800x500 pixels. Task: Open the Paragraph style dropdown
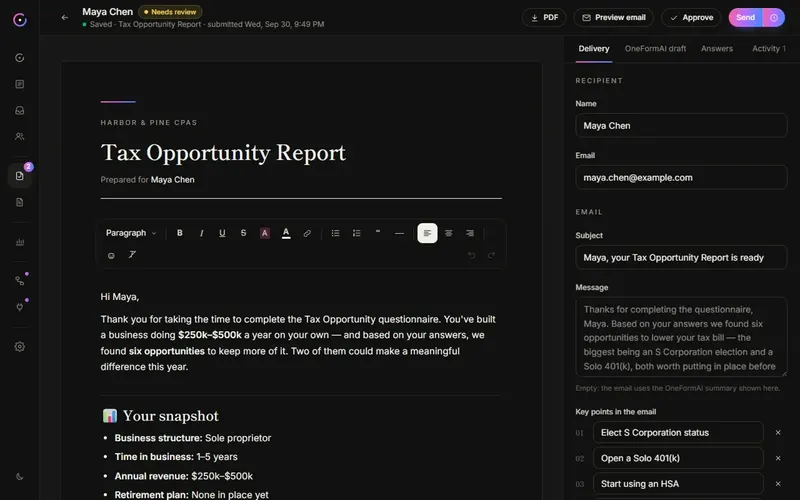click(131, 233)
